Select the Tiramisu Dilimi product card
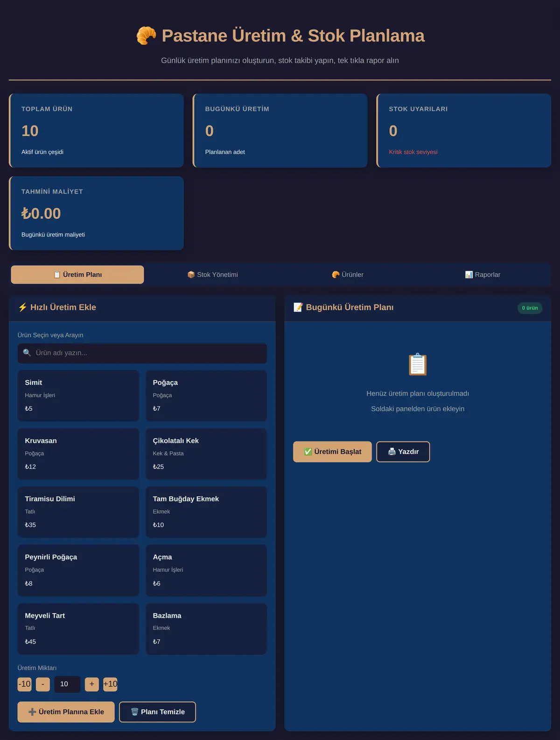Image resolution: width=560 pixels, height=740 pixels. pos(78,512)
